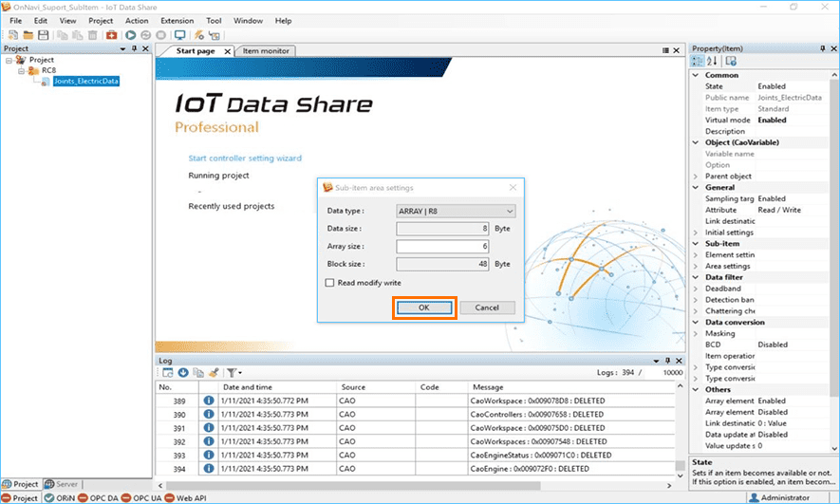840x504 pixels.
Task: Switch to the Item monitor tab
Action: (266, 51)
